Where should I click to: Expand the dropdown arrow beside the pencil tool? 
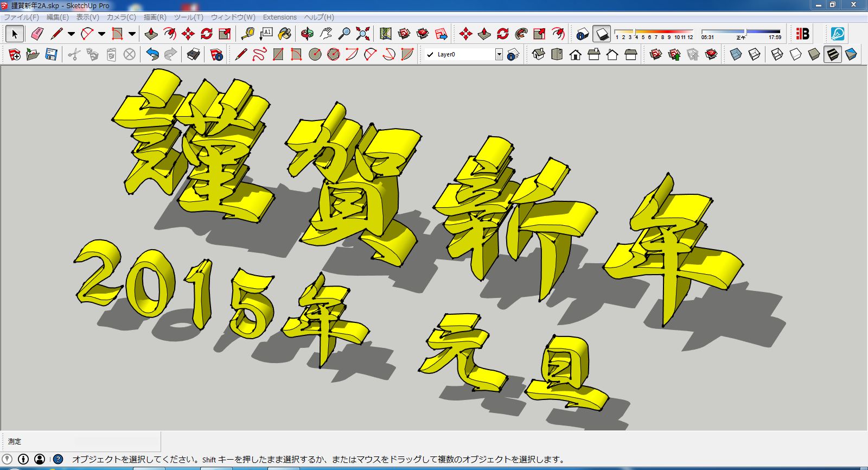click(71, 34)
